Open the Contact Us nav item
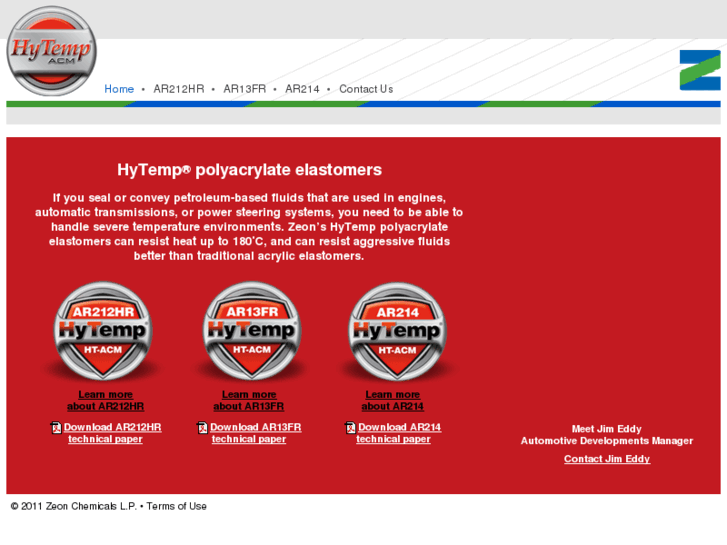The width and height of the screenshot is (727, 545). 366,89
